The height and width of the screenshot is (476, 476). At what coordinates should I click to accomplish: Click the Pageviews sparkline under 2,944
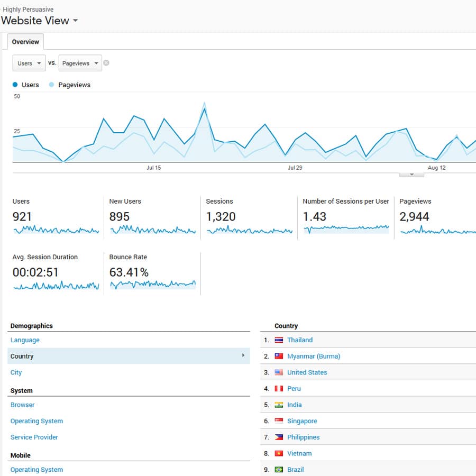[x=438, y=230]
